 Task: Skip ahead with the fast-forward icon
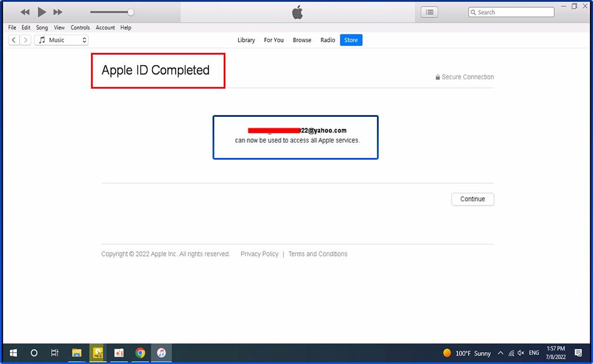[x=58, y=12]
